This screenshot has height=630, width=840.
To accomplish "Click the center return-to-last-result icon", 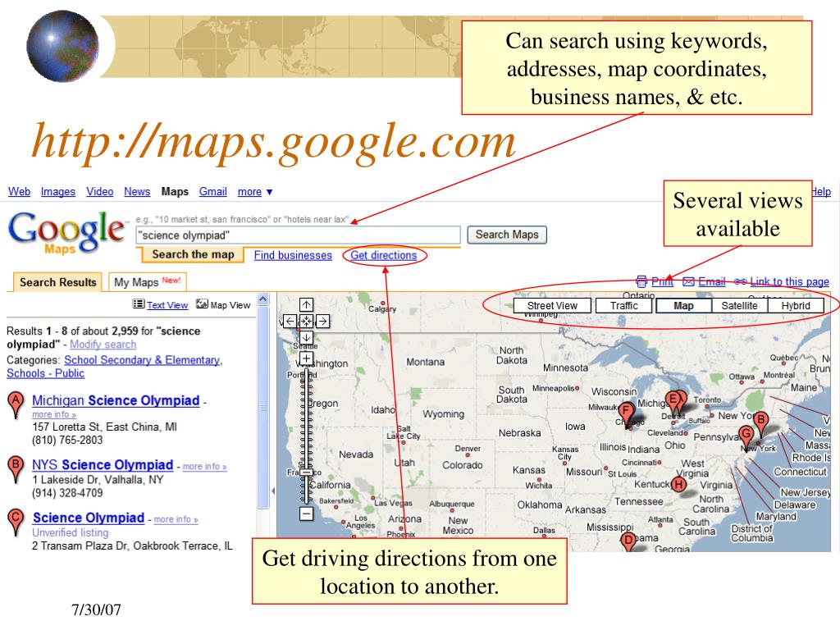I will click(x=306, y=321).
